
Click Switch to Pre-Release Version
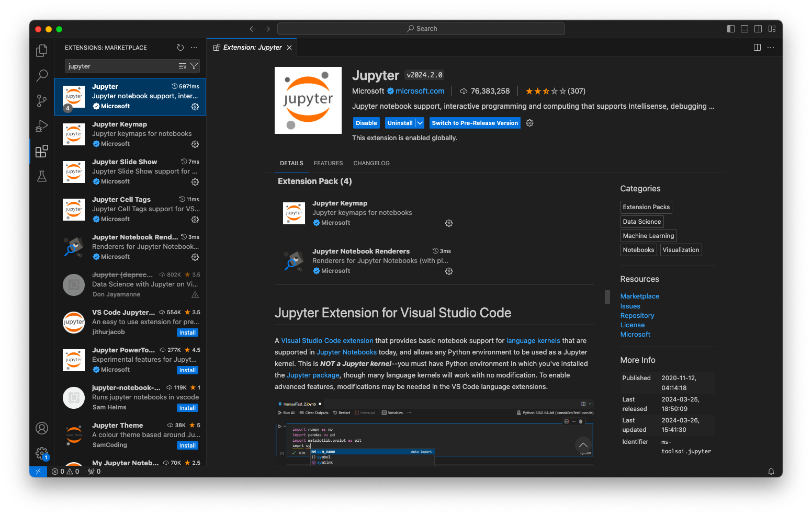475,122
